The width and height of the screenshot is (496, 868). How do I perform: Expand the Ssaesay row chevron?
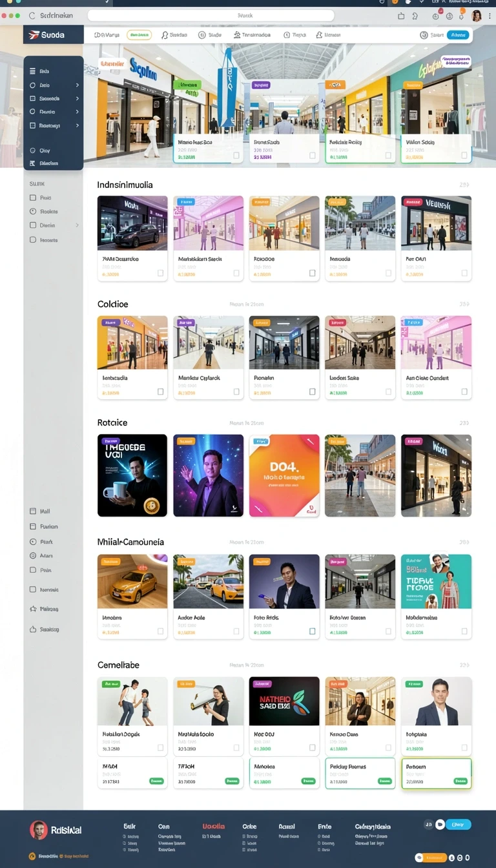click(x=77, y=125)
